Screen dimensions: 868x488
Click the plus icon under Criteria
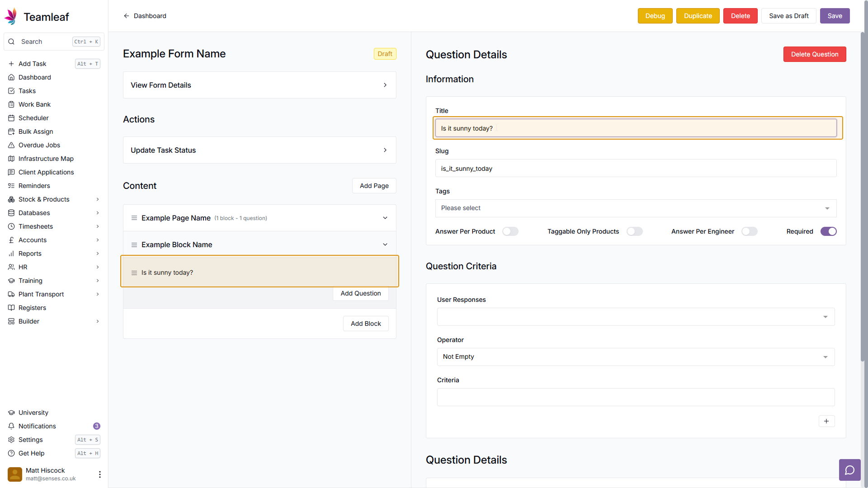(826, 421)
